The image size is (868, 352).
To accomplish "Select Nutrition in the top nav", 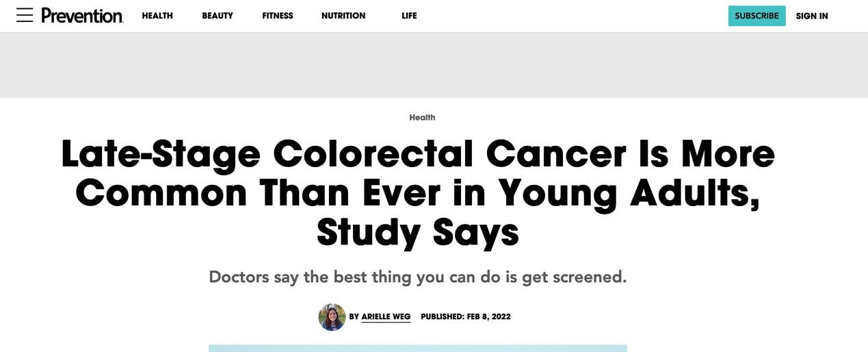I will [343, 16].
